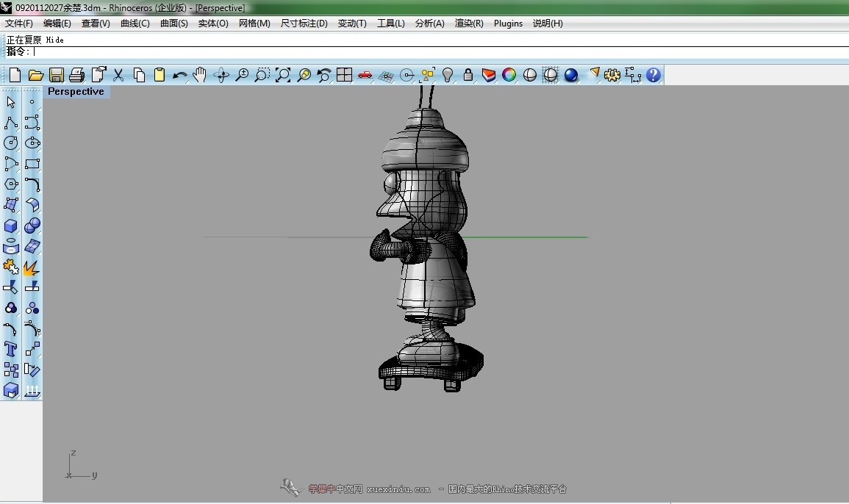Choose the Scale tool in the sidebar

[32, 349]
